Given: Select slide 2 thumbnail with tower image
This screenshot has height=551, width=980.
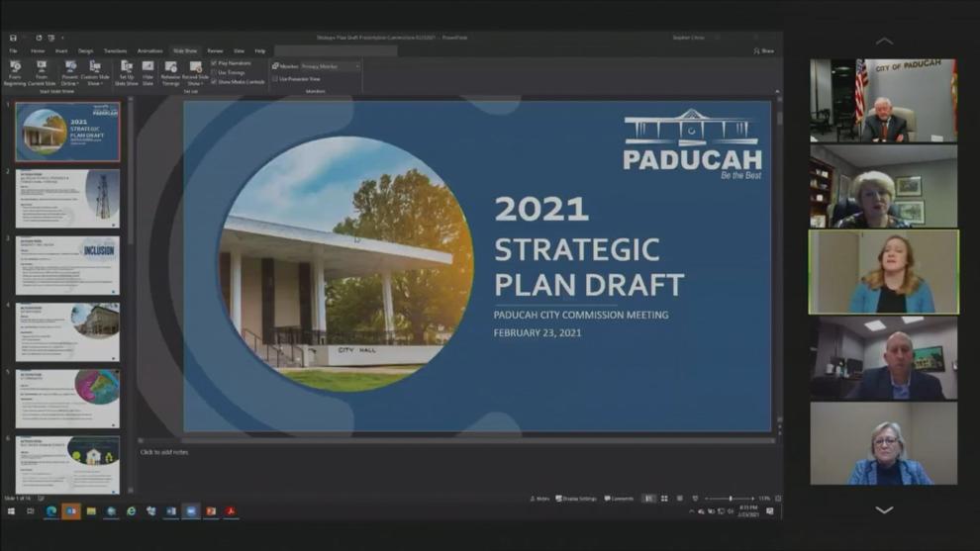Looking at the screenshot, I should (67, 198).
